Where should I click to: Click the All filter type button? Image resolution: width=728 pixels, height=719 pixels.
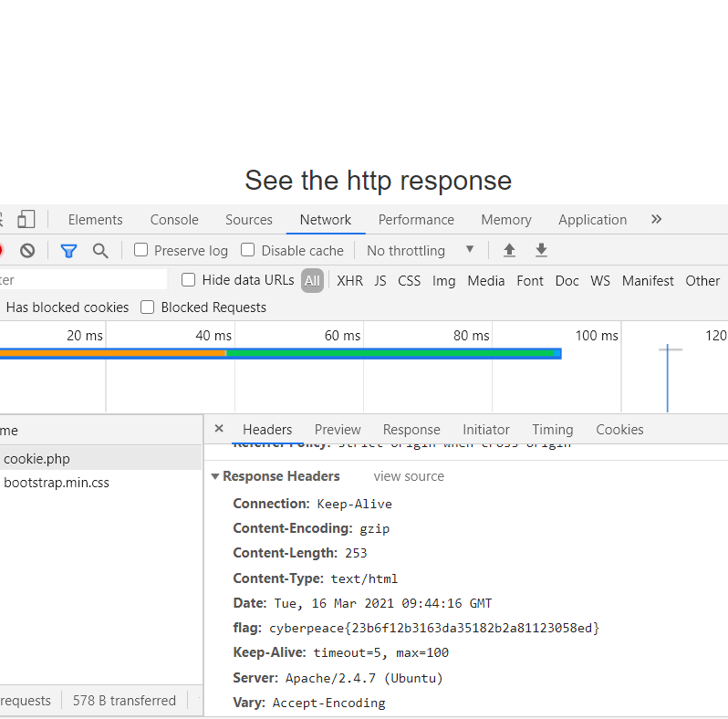click(x=312, y=280)
